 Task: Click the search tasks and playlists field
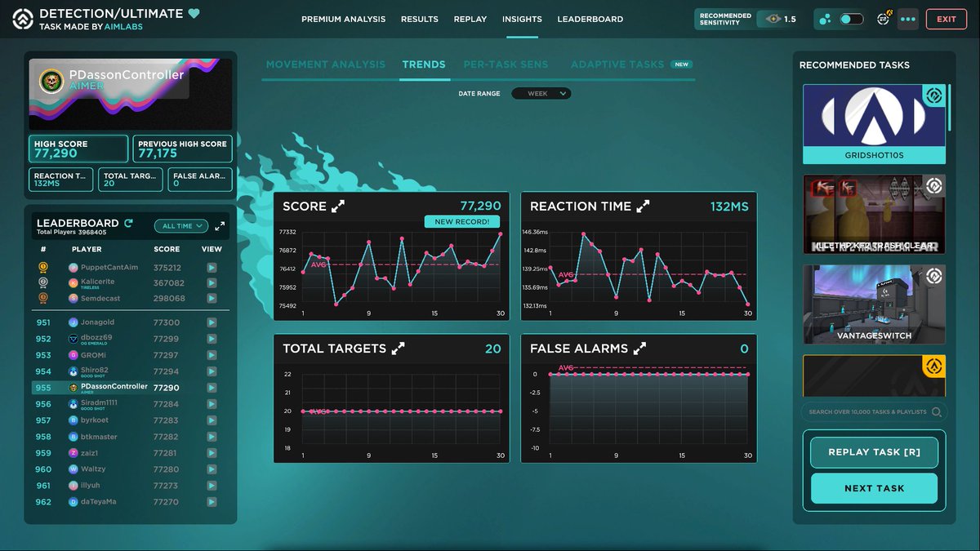(874, 412)
